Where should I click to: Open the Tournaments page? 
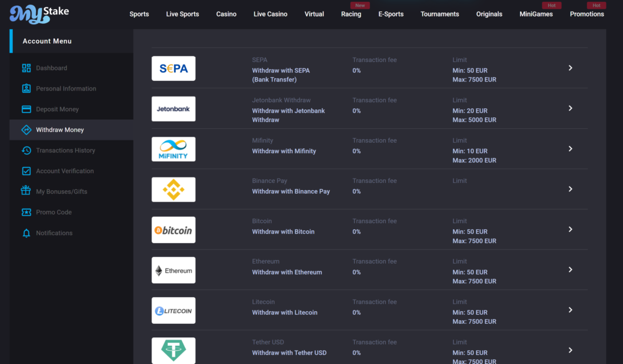439,15
